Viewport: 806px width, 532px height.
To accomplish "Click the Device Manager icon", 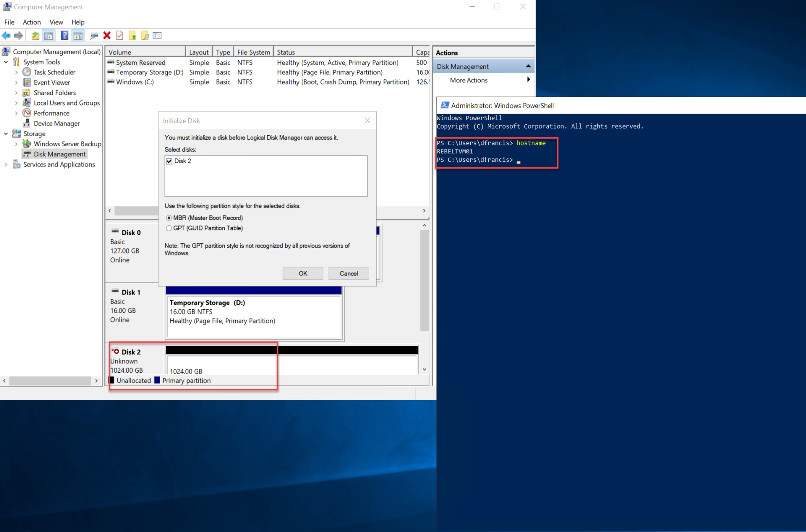I will pyautogui.click(x=27, y=123).
